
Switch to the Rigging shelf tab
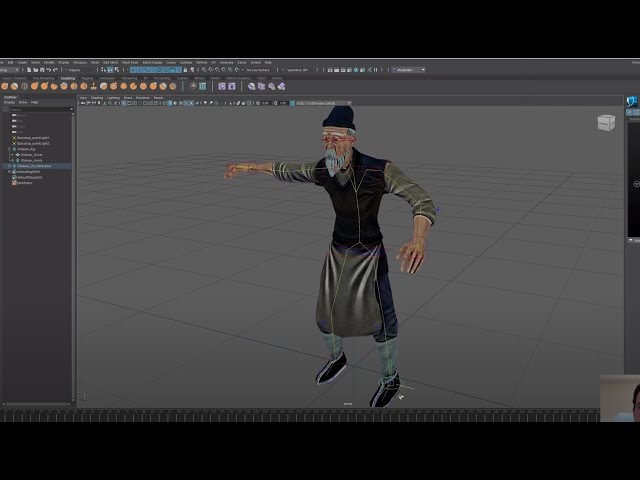pos(87,78)
